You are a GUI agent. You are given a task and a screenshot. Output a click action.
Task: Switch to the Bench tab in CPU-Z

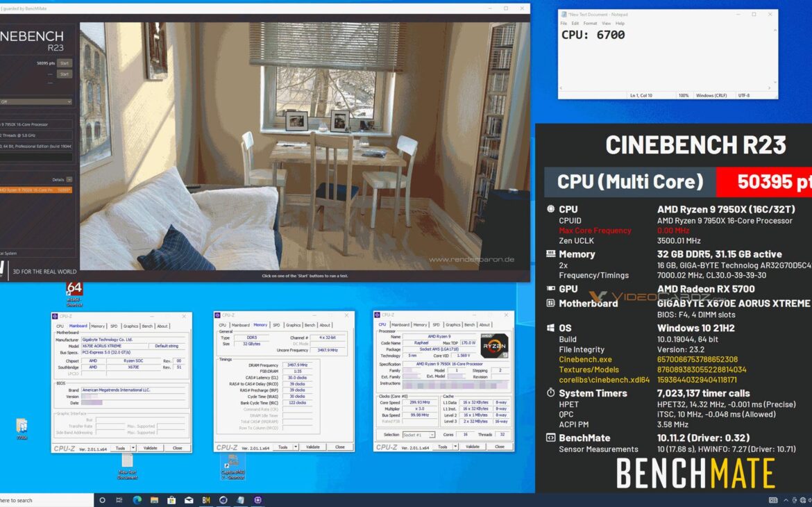[x=470, y=324]
